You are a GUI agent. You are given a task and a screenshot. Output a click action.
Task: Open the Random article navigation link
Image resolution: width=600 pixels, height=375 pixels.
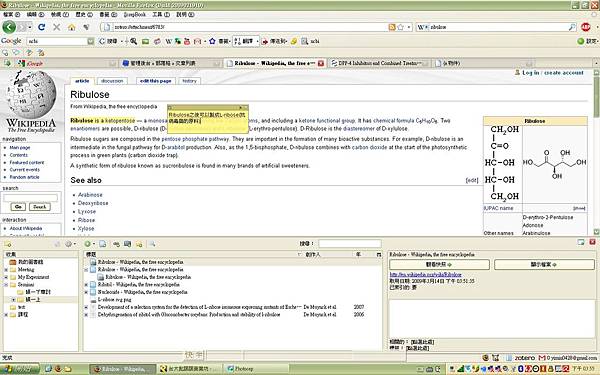(24, 177)
